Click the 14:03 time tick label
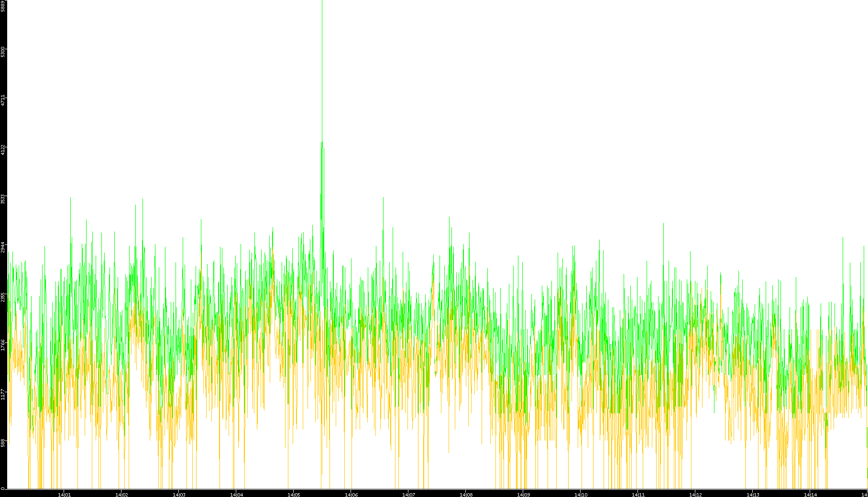This screenshot has width=868, height=497. [179, 495]
